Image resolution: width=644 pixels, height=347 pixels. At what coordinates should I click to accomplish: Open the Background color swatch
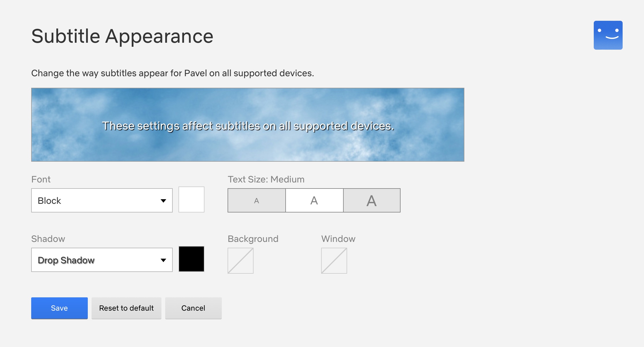click(x=240, y=261)
